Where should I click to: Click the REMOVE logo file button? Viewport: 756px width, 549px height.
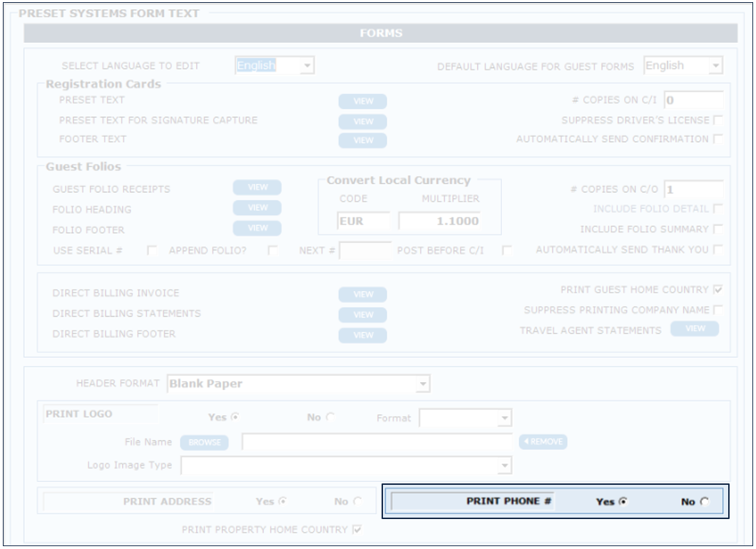[543, 442]
